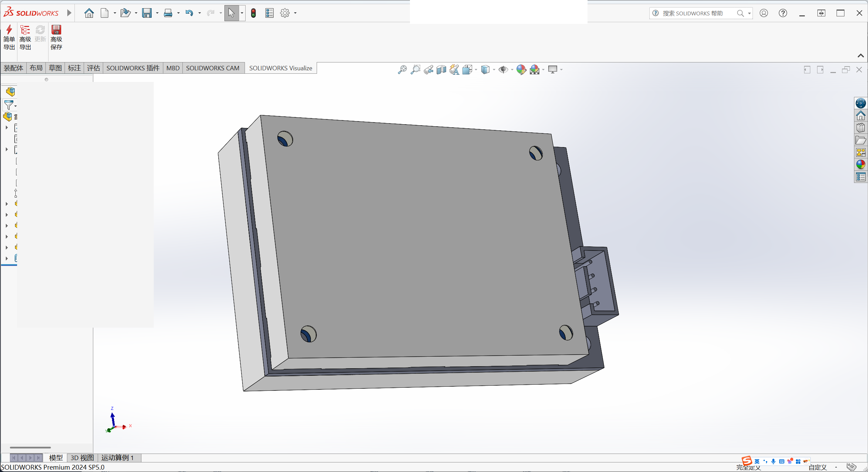Screen dimensions: 868x472
Task: Click the Help question mark button
Action: point(783,13)
